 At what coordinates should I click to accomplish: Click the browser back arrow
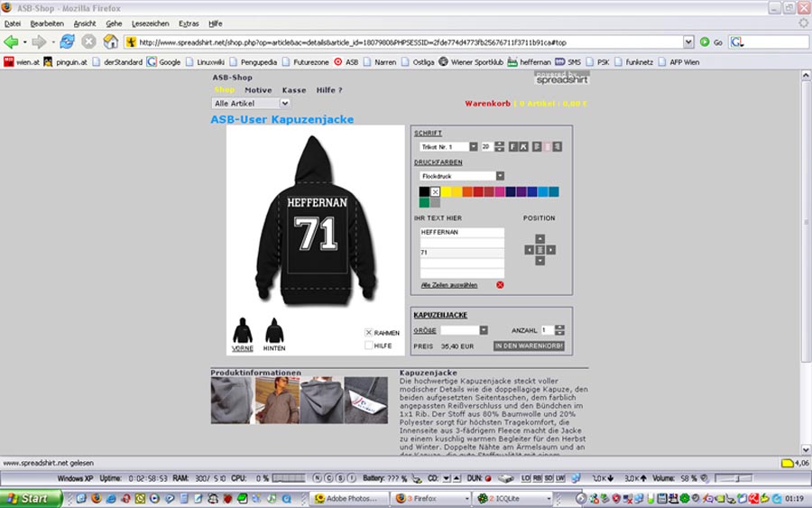coord(12,42)
